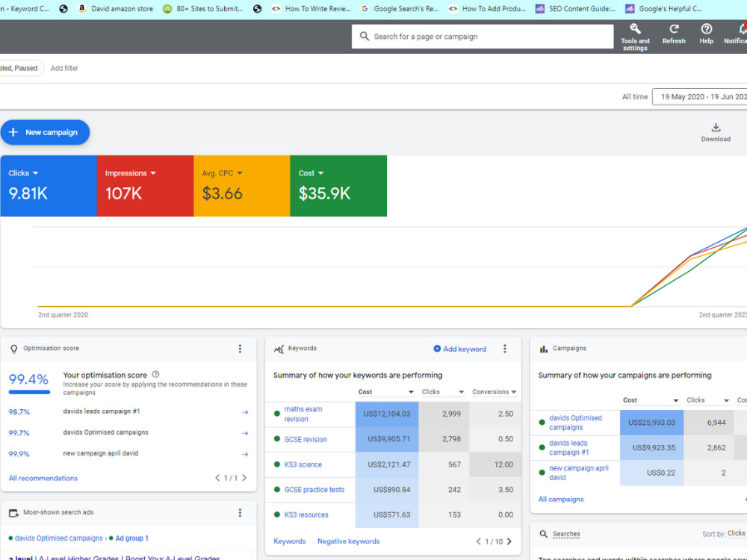Click optimisation score help question icon

click(155, 375)
